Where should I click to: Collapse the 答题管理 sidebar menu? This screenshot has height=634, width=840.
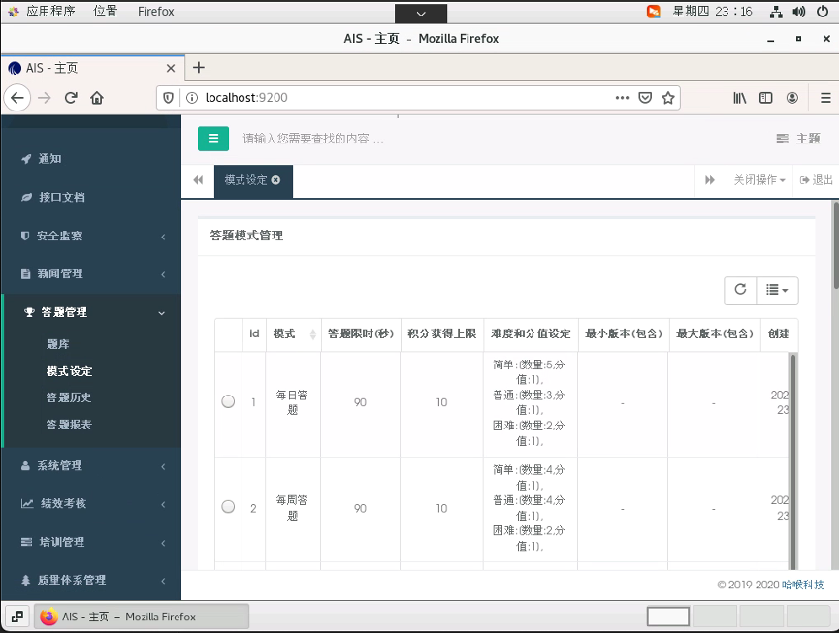pos(91,312)
